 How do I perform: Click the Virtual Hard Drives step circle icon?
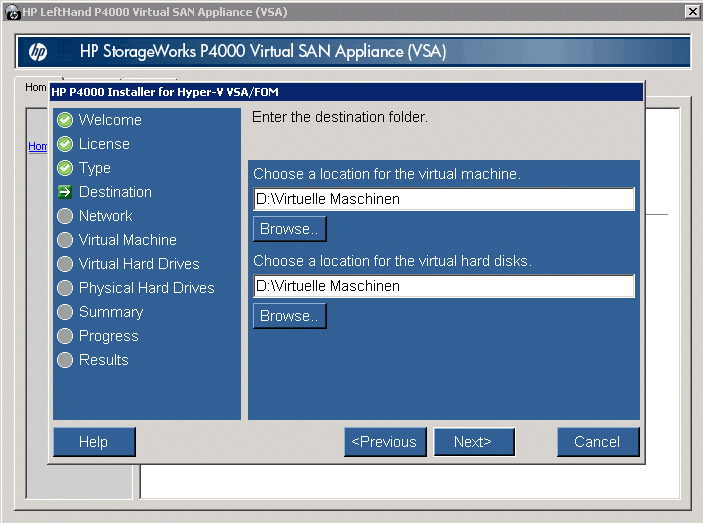pos(65,264)
